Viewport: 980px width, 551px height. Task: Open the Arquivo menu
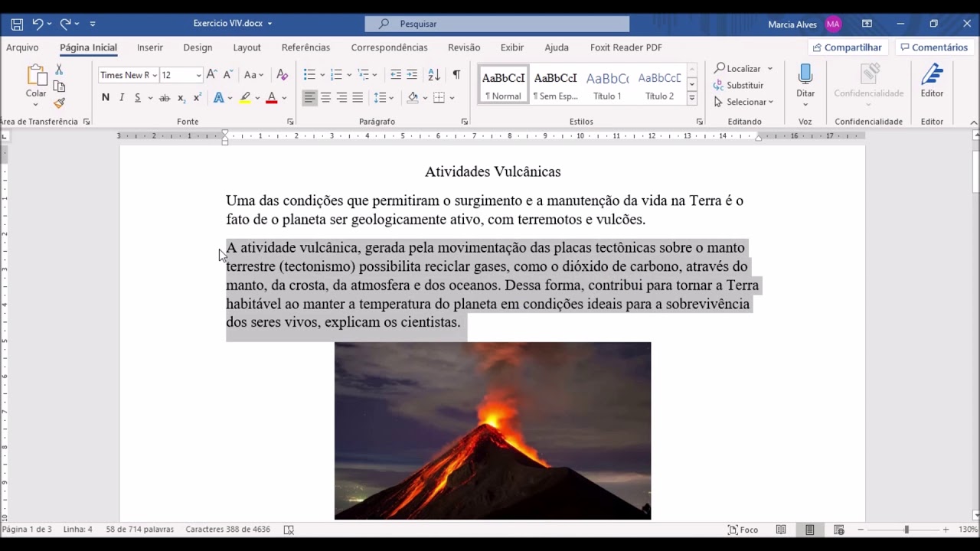click(x=22, y=47)
